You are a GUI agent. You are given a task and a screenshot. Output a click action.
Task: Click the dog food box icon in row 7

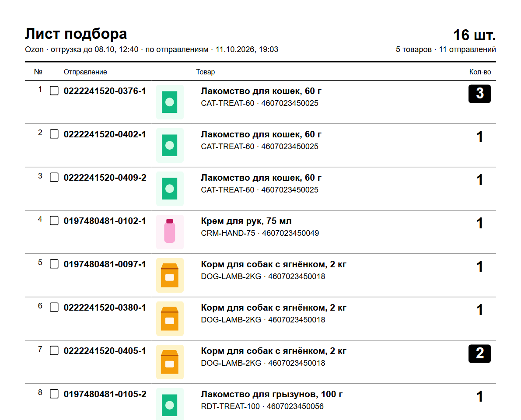pyautogui.click(x=170, y=362)
